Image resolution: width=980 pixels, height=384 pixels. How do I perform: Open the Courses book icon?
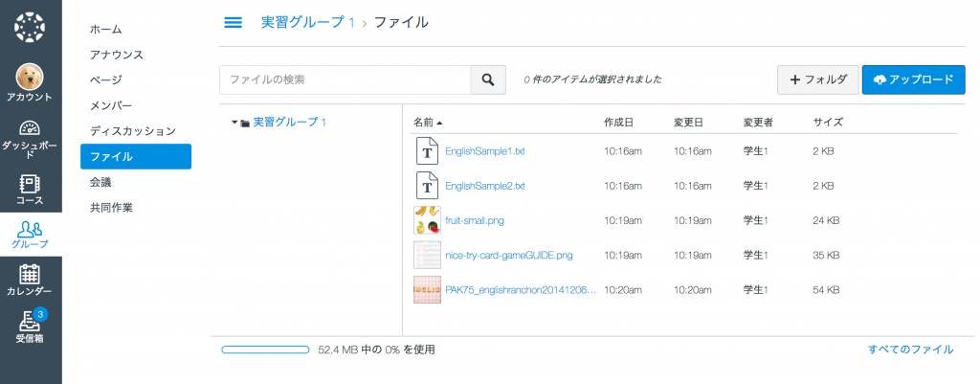30,183
